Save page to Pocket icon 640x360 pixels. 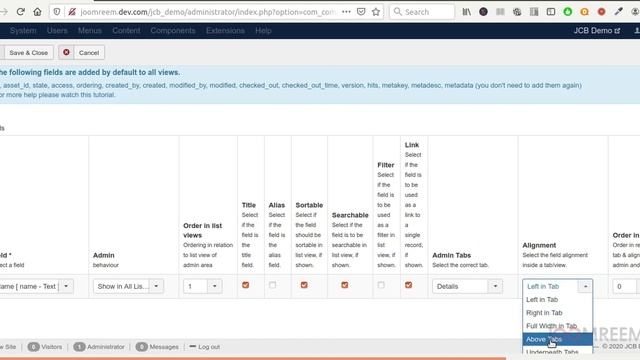click(361, 12)
